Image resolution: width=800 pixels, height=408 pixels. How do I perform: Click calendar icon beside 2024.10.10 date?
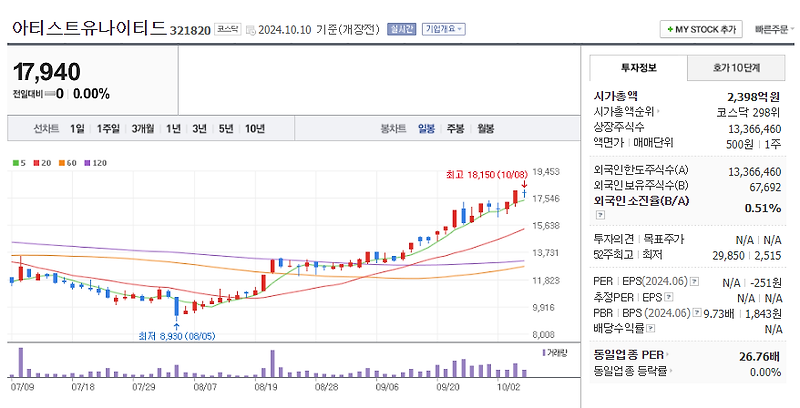(x=251, y=30)
